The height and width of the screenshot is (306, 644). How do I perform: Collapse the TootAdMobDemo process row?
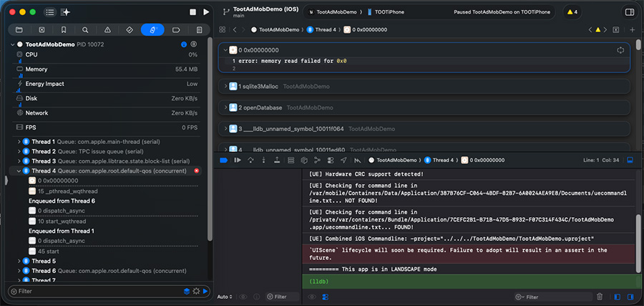pos(12,44)
